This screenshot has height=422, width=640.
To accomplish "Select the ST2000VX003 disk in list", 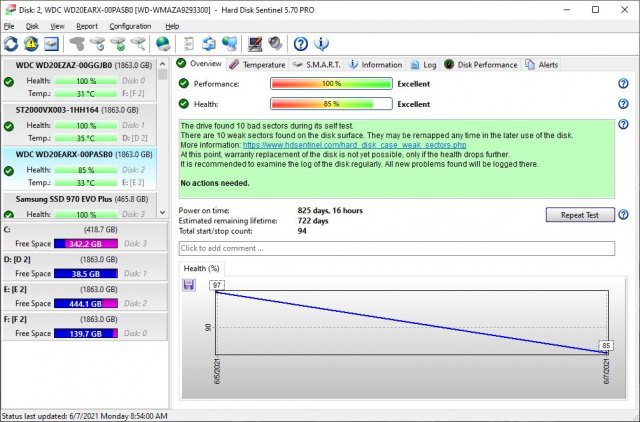I will [x=78, y=109].
